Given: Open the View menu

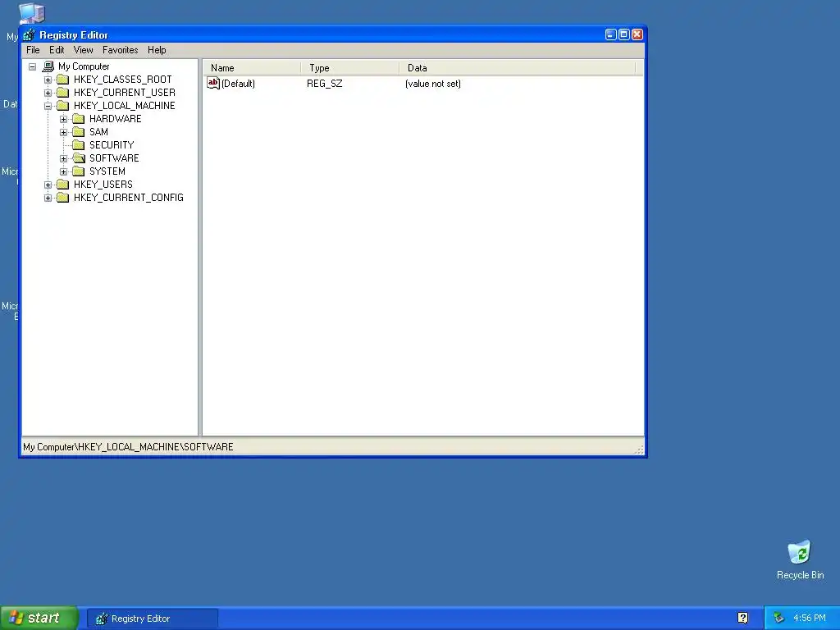Looking at the screenshot, I should point(83,50).
